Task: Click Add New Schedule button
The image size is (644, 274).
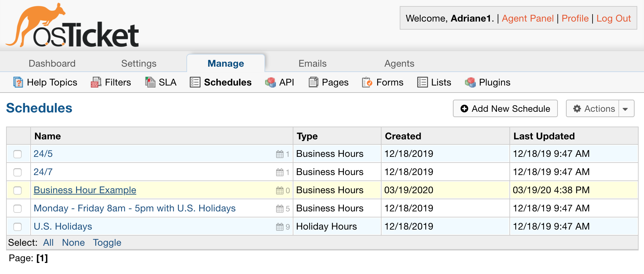Action: point(505,108)
